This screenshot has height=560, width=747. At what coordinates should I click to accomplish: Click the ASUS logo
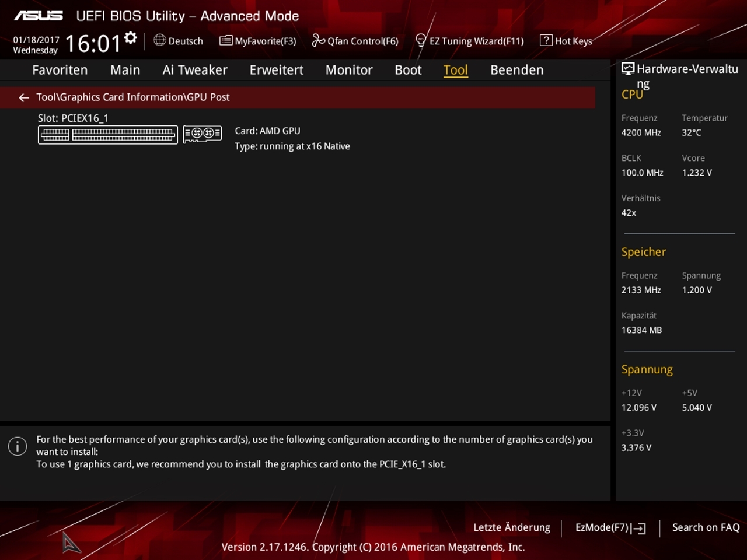click(39, 16)
